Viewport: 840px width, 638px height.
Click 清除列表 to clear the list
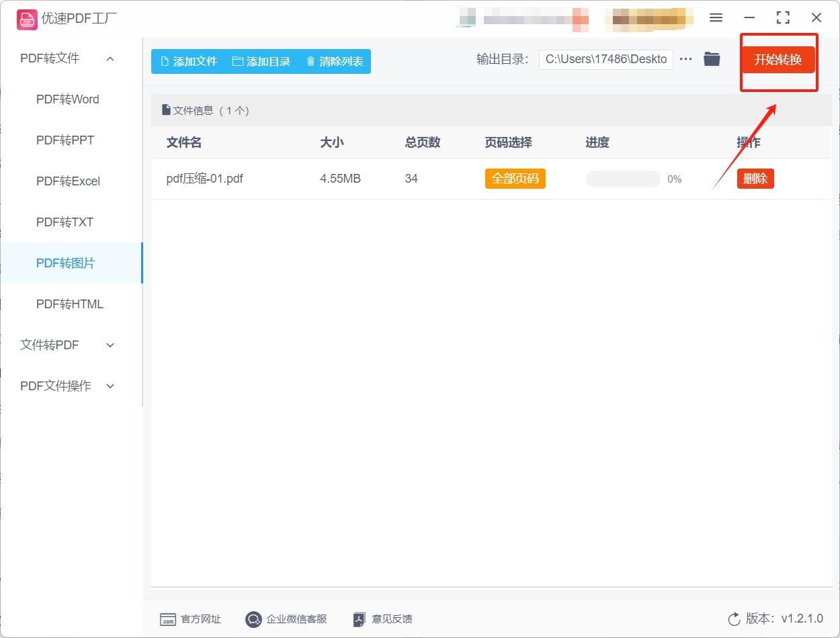[x=335, y=61]
